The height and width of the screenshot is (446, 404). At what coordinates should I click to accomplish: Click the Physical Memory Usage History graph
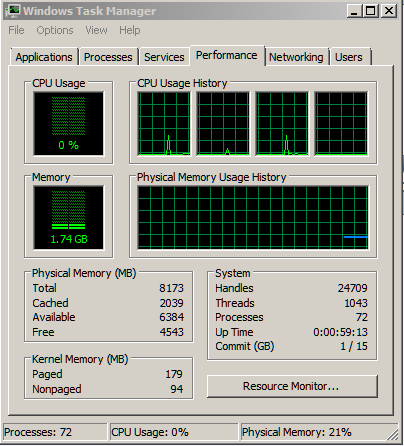[253, 217]
